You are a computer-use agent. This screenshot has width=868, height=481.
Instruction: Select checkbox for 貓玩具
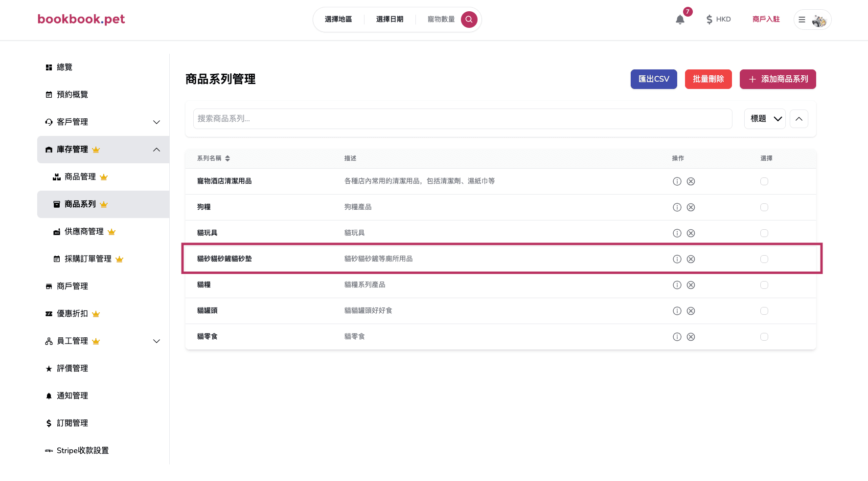[x=764, y=233]
